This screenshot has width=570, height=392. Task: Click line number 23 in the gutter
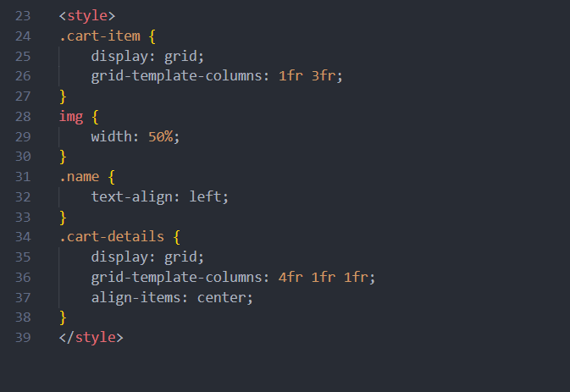pyautogui.click(x=22, y=16)
